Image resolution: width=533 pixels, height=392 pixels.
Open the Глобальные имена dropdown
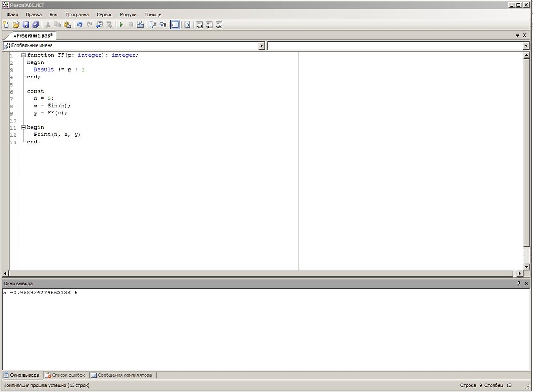pyautogui.click(x=262, y=46)
